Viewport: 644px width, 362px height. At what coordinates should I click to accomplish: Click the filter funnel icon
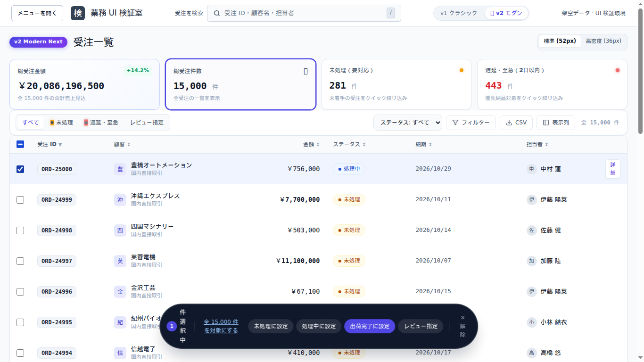click(455, 123)
